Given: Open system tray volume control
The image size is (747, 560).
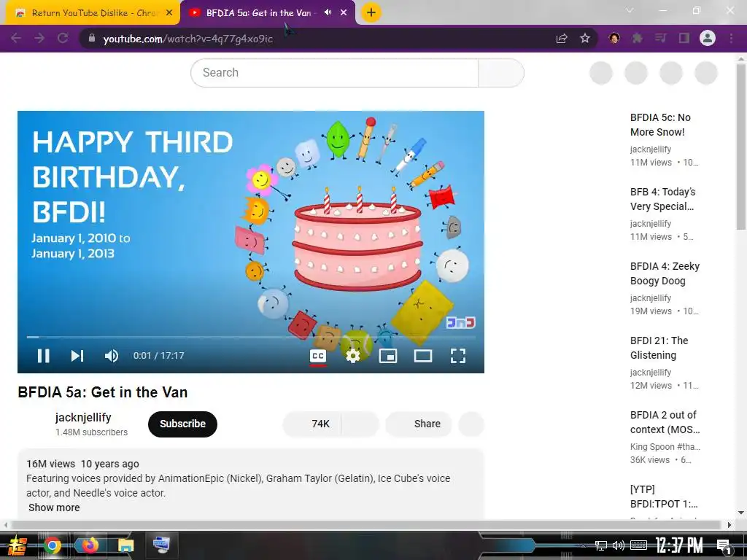Looking at the screenshot, I should [x=619, y=545].
